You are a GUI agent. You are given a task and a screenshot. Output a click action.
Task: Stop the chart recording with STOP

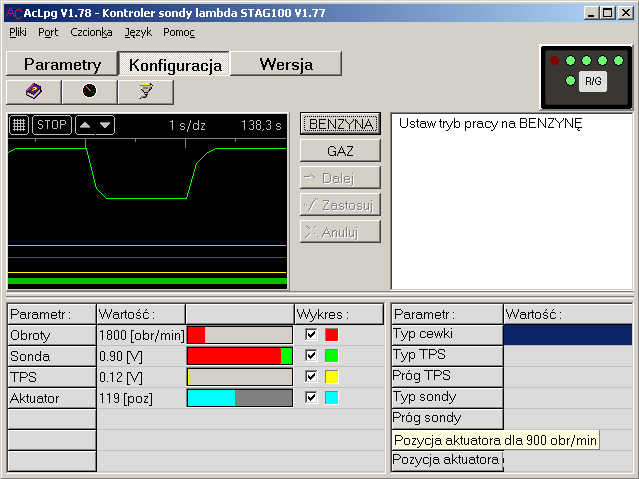[x=52, y=125]
